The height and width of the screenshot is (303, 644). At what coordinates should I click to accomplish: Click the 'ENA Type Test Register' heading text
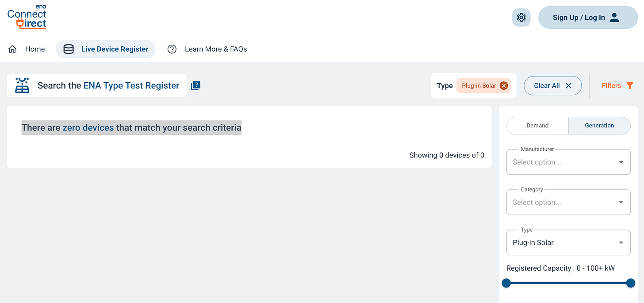point(131,86)
